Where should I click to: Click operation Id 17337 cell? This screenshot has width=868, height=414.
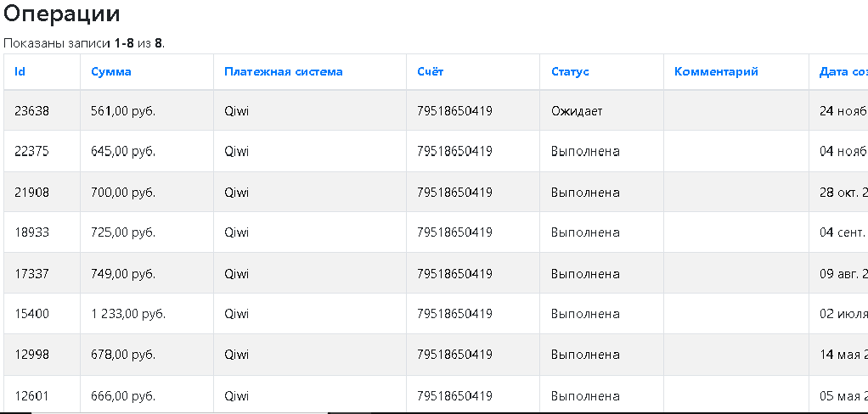pos(42,274)
